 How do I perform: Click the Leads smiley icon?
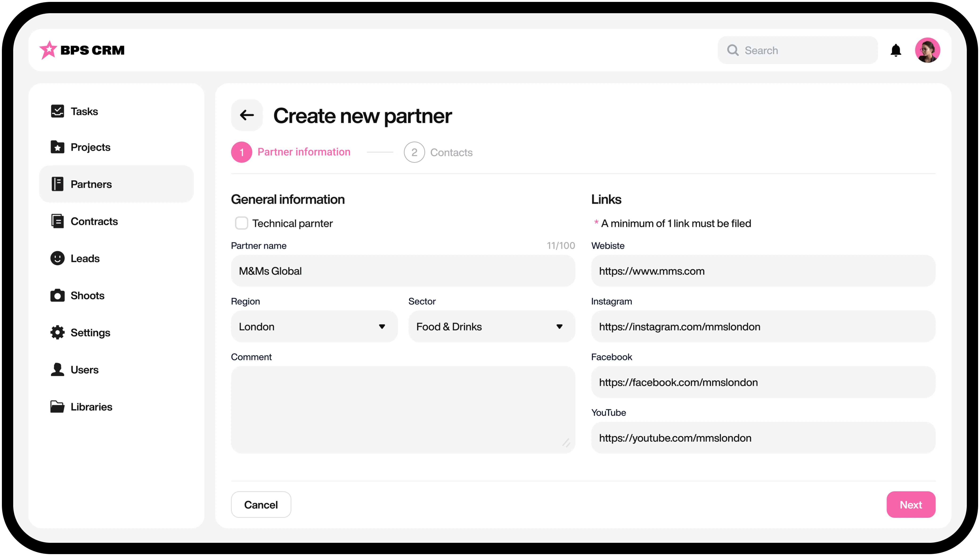(x=57, y=258)
